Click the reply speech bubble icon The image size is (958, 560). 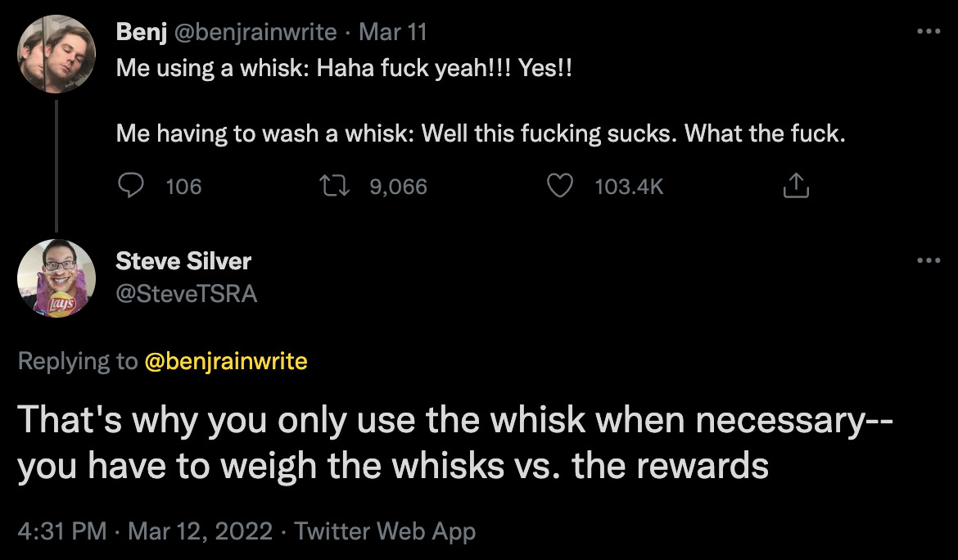(132, 187)
